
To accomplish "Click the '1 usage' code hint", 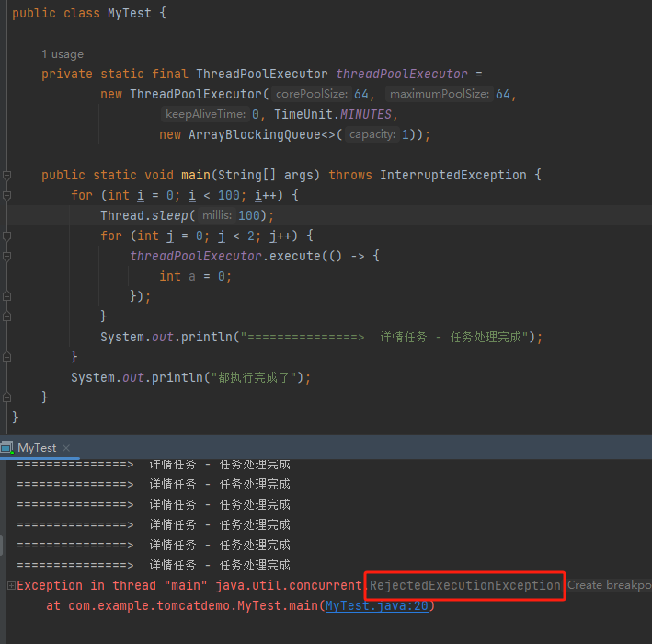I will click(63, 54).
